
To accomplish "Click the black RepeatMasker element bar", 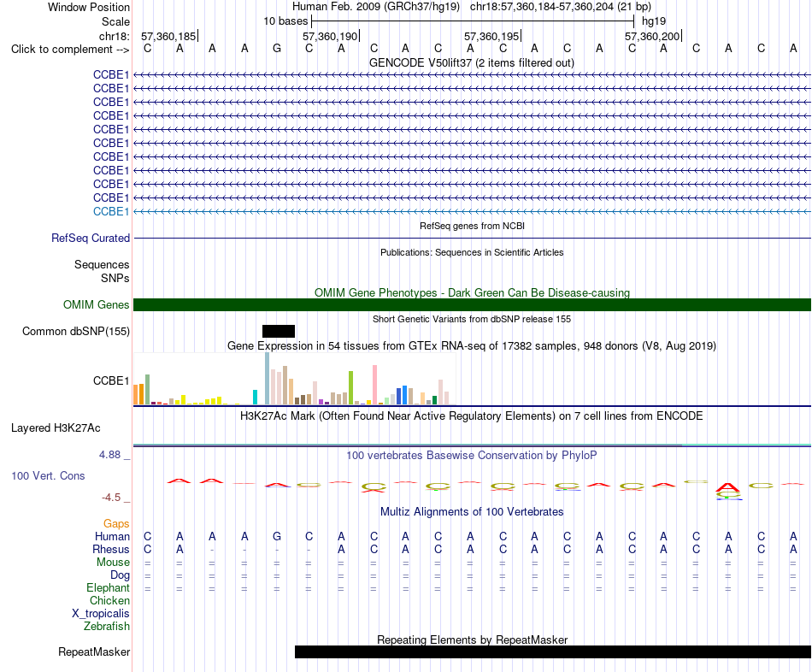I will click(552, 651).
